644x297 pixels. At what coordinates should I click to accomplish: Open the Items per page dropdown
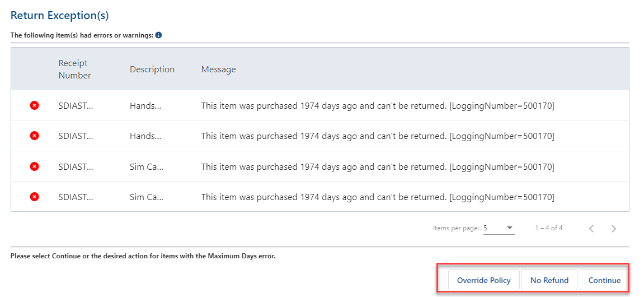(499, 228)
